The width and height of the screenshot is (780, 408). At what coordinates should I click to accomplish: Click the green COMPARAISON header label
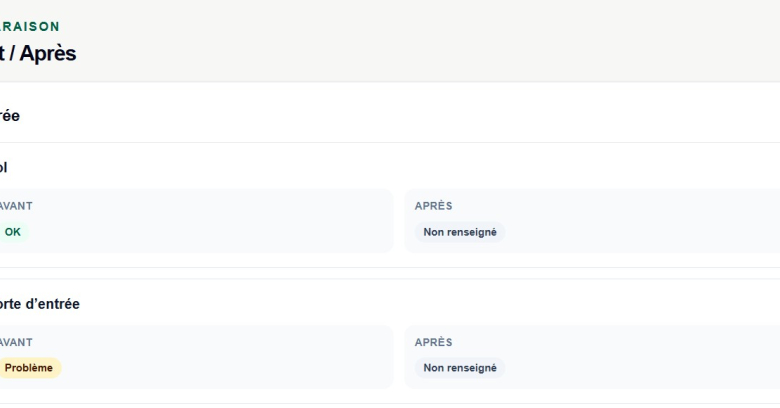click(x=29, y=26)
